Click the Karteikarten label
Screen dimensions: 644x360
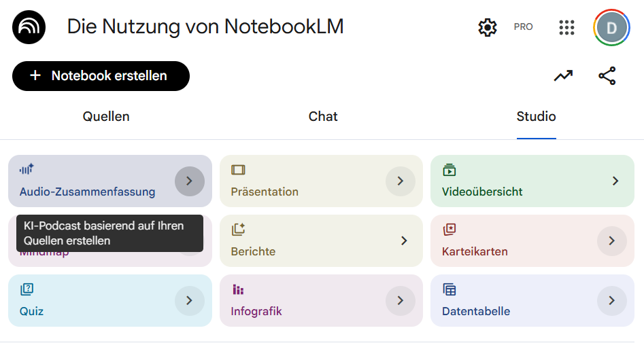[x=475, y=251]
